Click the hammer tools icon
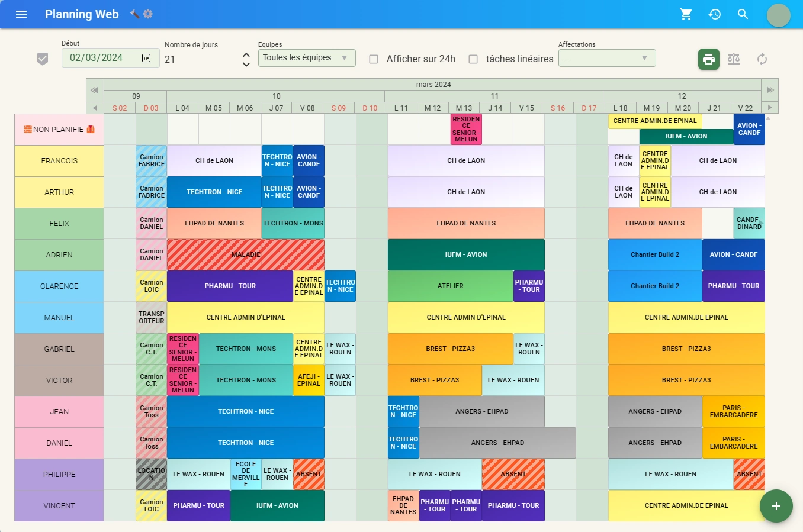Viewport: 803px width, 532px height. coord(135,14)
